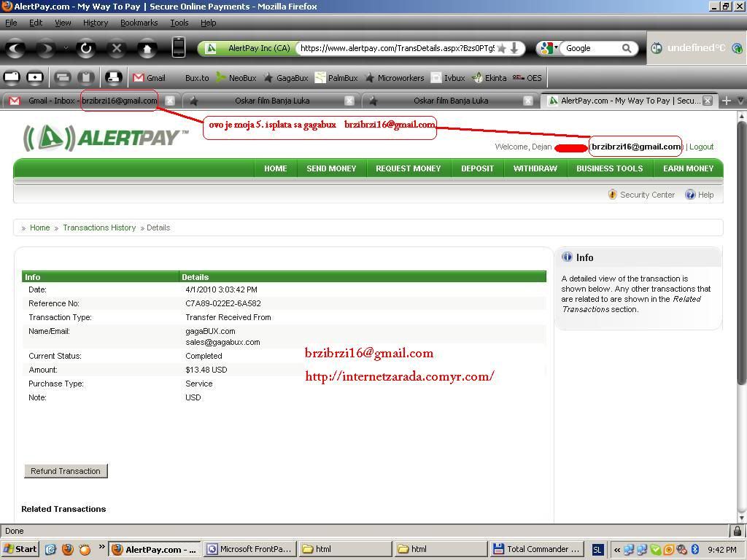Open the Tools menu
The image size is (747, 560).
[x=179, y=23]
